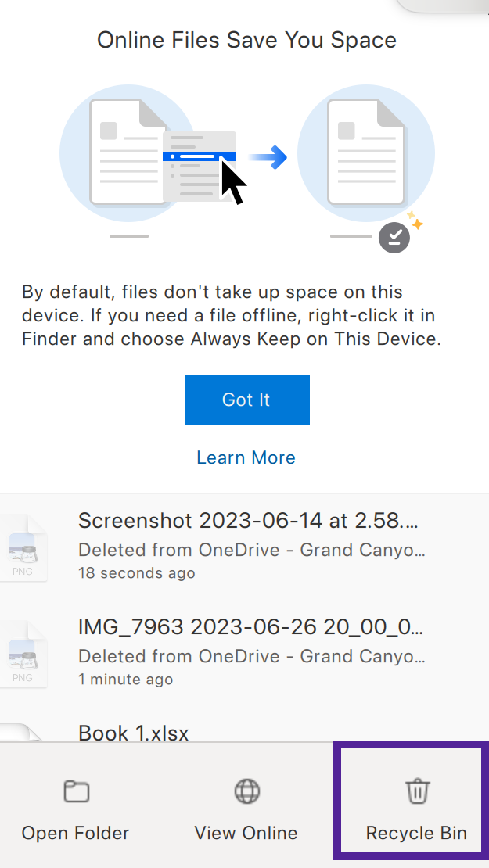Click the PNG file icon of the IMG_7963 entry
This screenshot has width=489, height=868.
[x=23, y=654]
